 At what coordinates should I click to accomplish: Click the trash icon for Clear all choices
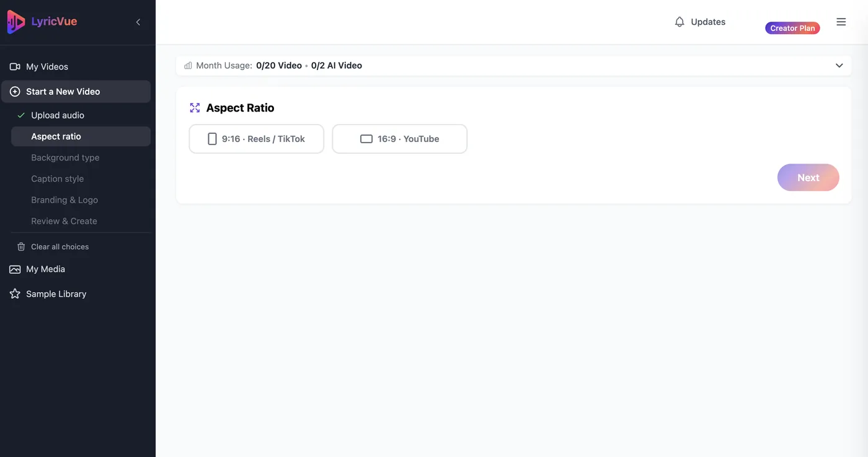(21, 246)
